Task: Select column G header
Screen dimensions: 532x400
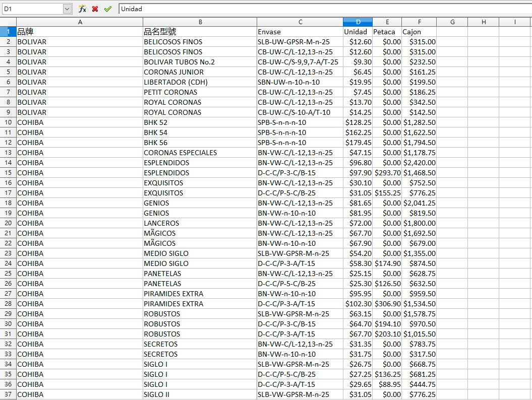Action: click(x=452, y=22)
